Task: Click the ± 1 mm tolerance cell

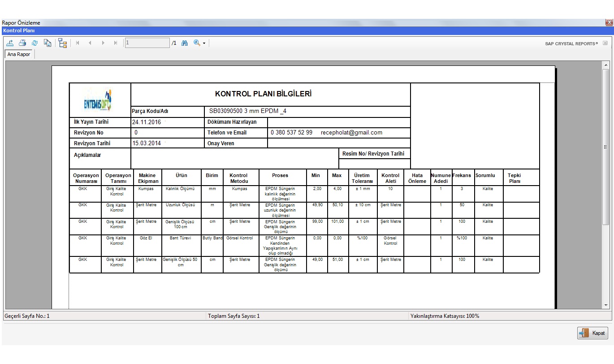Action: tap(363, 189)
